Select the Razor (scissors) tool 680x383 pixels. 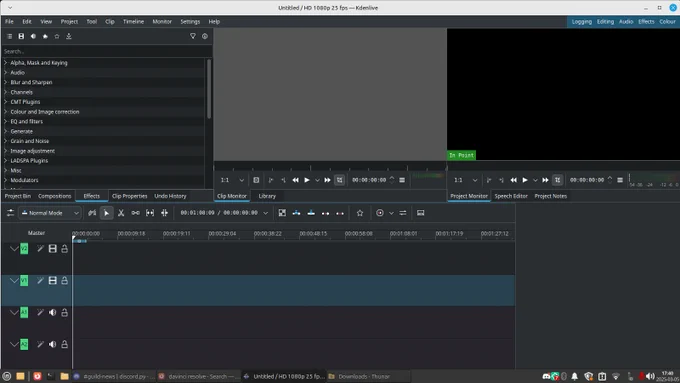[121, 213]
